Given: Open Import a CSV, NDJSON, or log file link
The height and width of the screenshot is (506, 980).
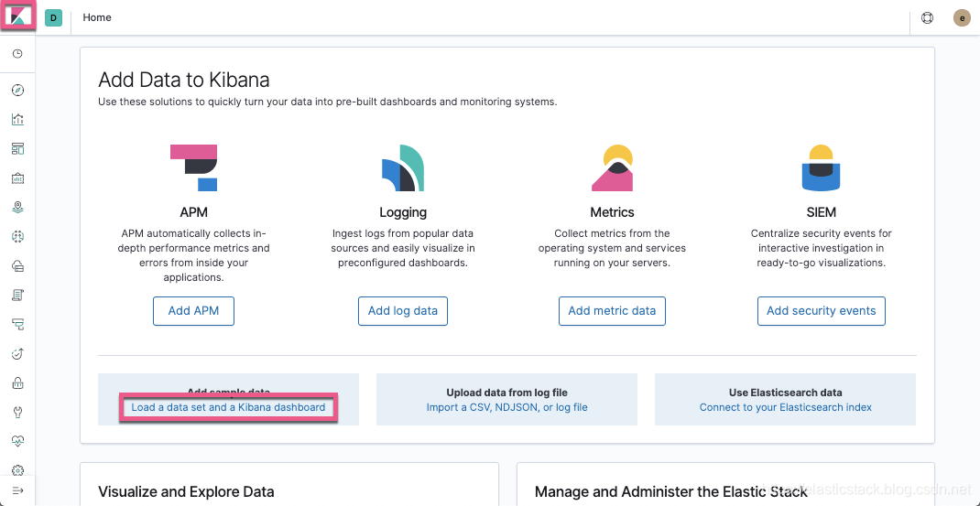Looking at the screenshot, I should (506, 407).
